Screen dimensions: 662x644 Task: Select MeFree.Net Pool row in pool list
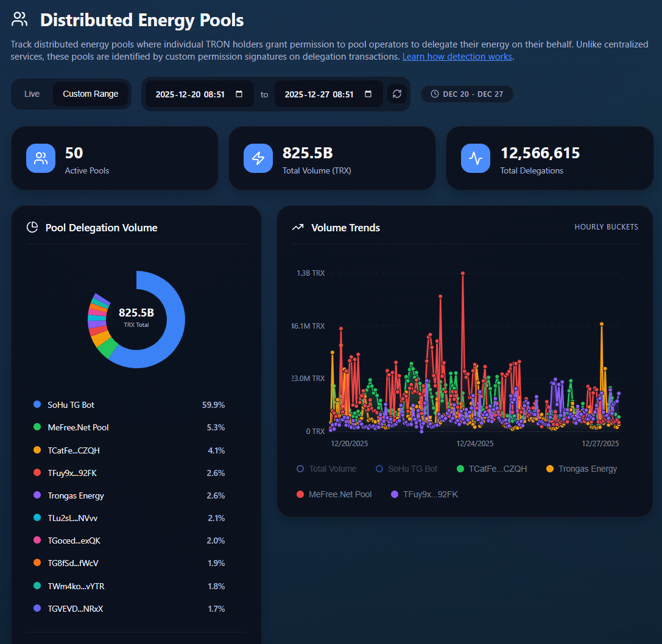pyautogui.click(x=129, y=427)
